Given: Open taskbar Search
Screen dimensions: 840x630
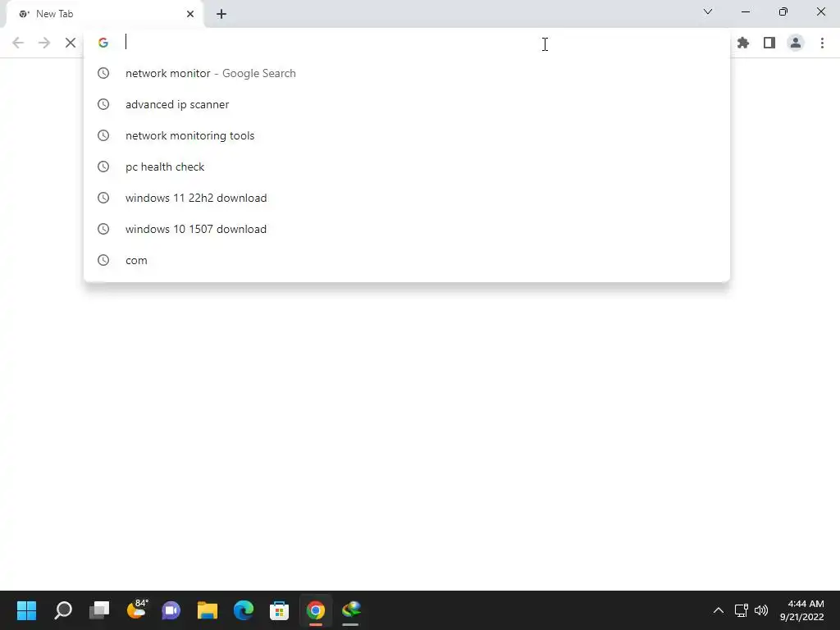Looking at the screenshot, I should tap(63, 610).
